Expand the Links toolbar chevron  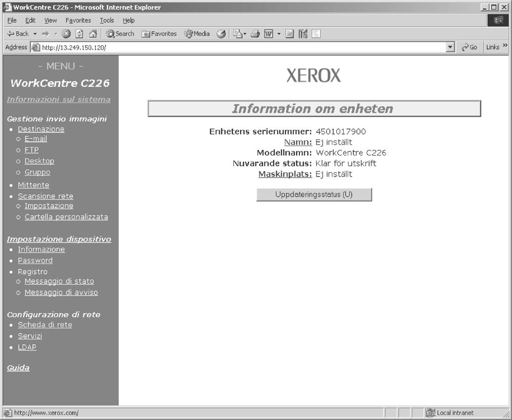pos(505,46)
